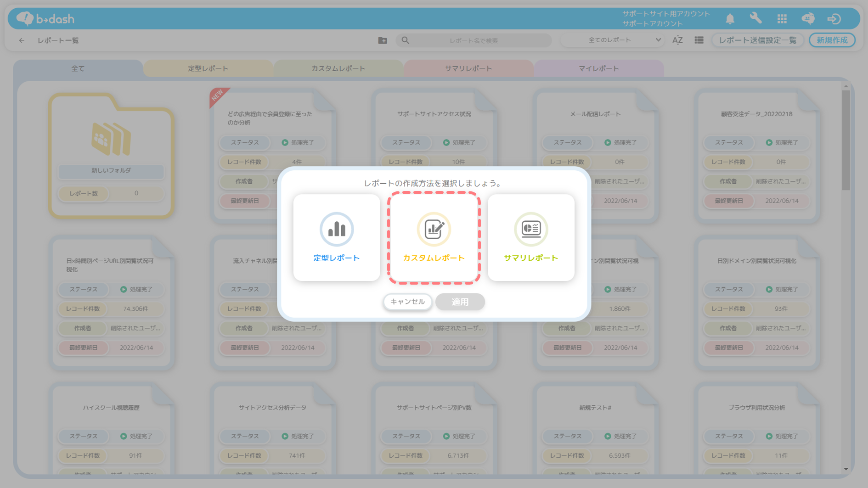The width and height of the screenshot is (868, 488).
Task: Open the 日×時間別ページURL別閲覧状況可視化 report
Action: [111, 303]
